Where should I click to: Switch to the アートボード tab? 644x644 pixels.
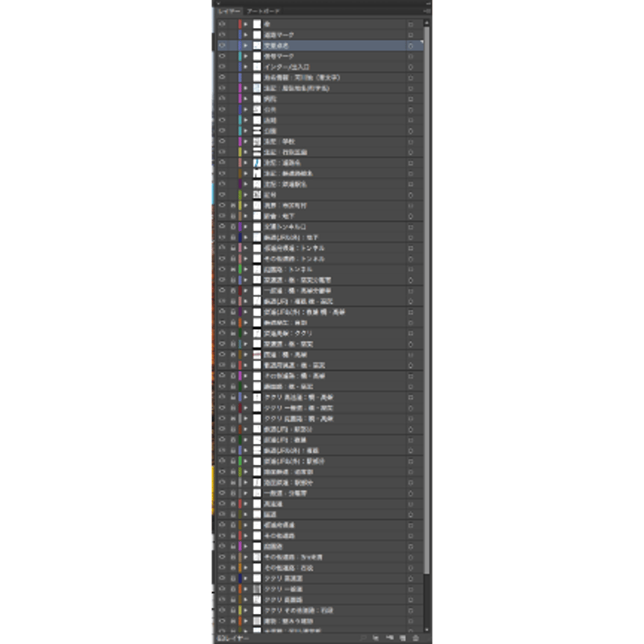click(263, 11)
